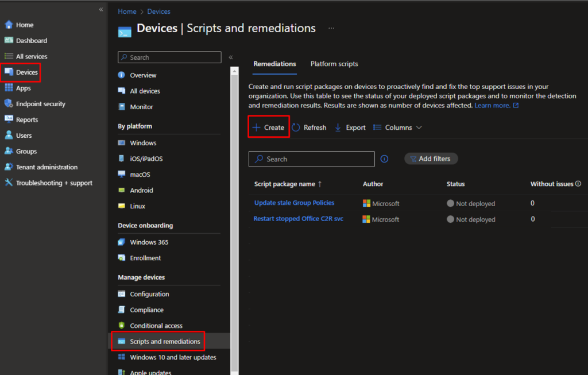The height and width of the screenshot is (375, 588).
Task: Click Devices breadcrumb link
Action: tap(158, 11)
